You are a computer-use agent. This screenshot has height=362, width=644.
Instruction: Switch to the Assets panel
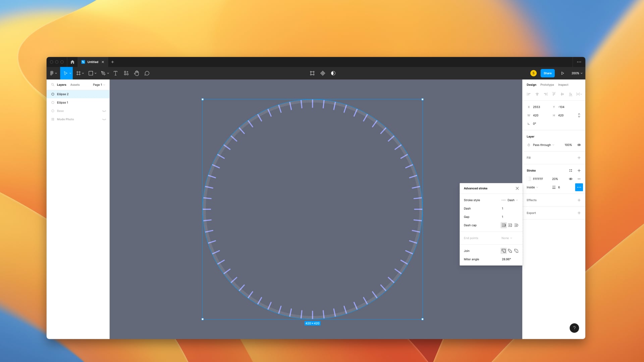pyautogui.click(x=74, y=85)
